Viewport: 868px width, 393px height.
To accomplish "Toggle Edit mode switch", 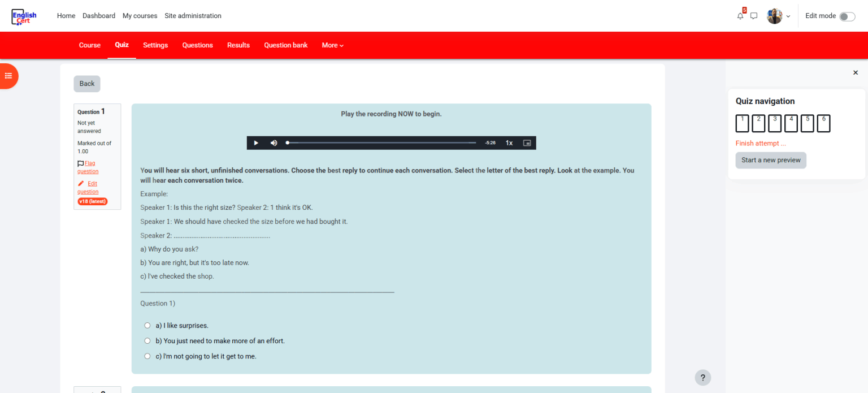I will (x=847, y=16).
